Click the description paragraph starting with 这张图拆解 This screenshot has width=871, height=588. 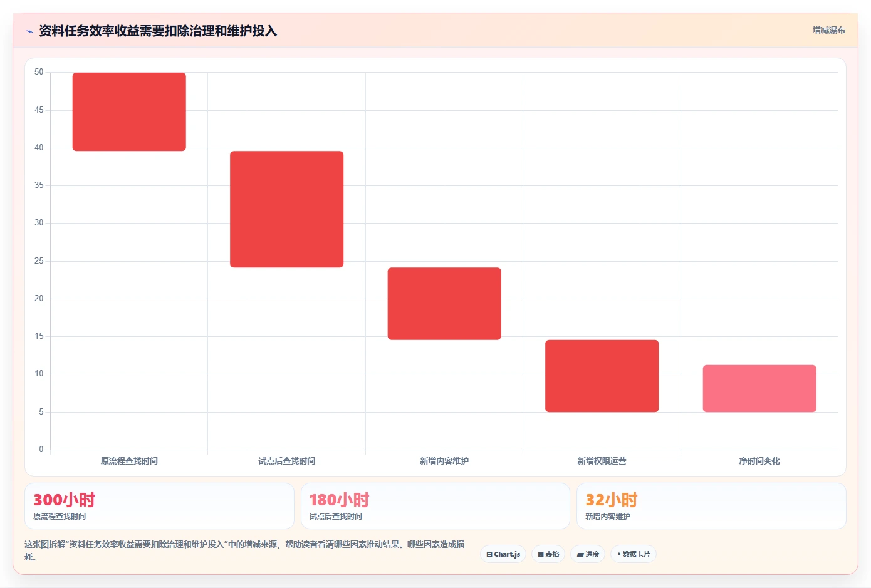click(244, 550)
